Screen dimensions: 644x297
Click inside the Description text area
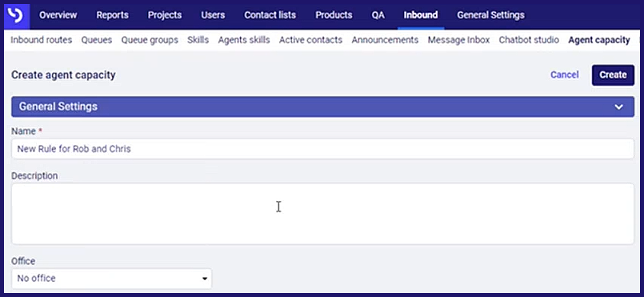322,214
